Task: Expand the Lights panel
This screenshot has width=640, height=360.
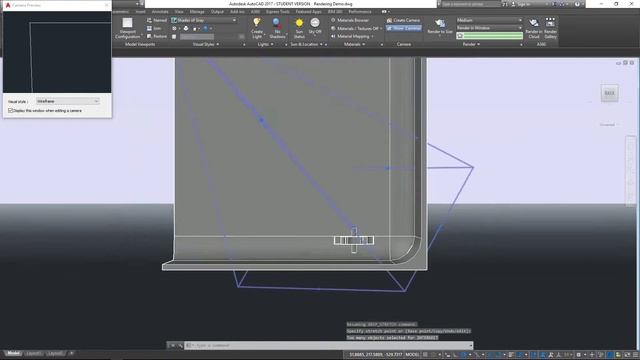Action: [x=265, y=44]
